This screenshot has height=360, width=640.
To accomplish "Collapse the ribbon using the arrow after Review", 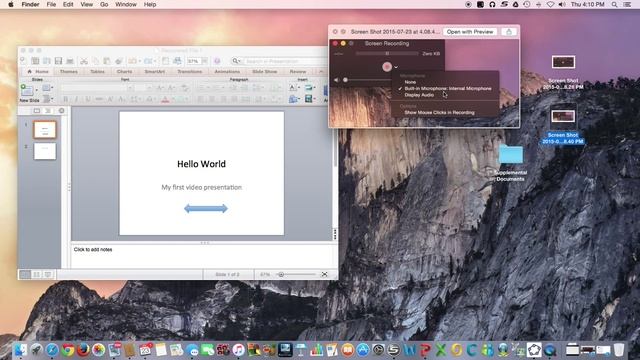I will [x=321, y=72].
